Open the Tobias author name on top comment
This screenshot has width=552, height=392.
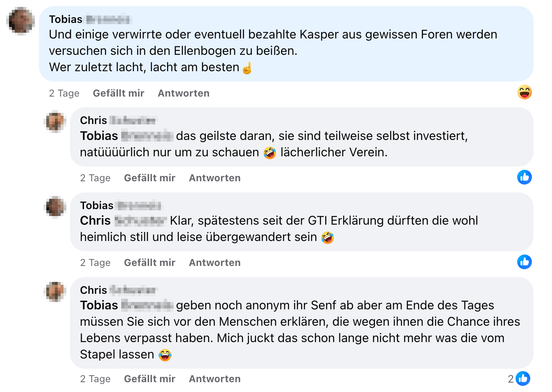90,19
